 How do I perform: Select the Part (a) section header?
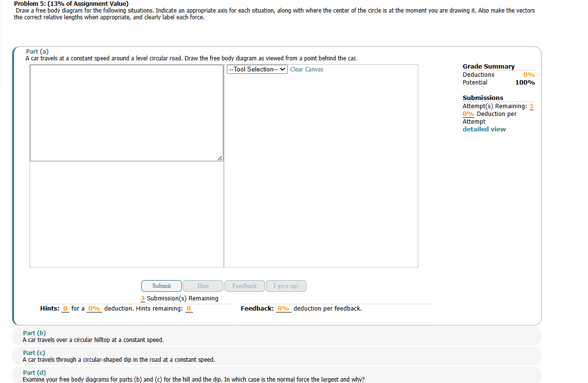tap(37, 51)
